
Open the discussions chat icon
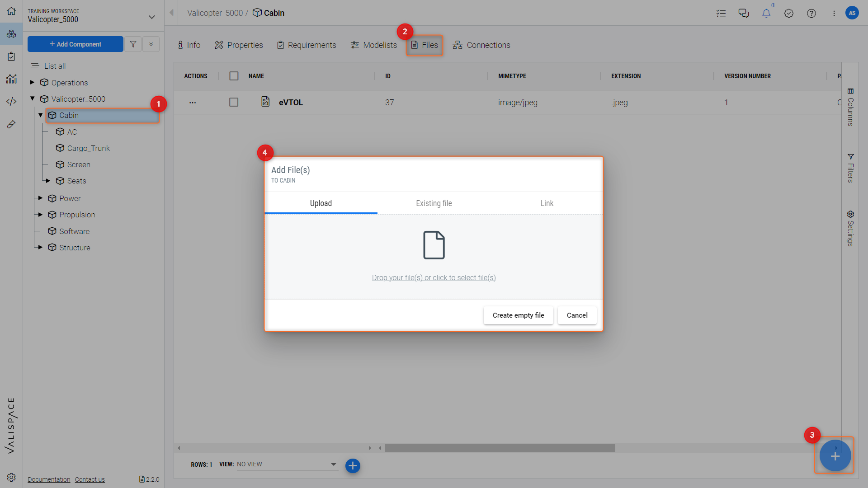pos(744,13)
